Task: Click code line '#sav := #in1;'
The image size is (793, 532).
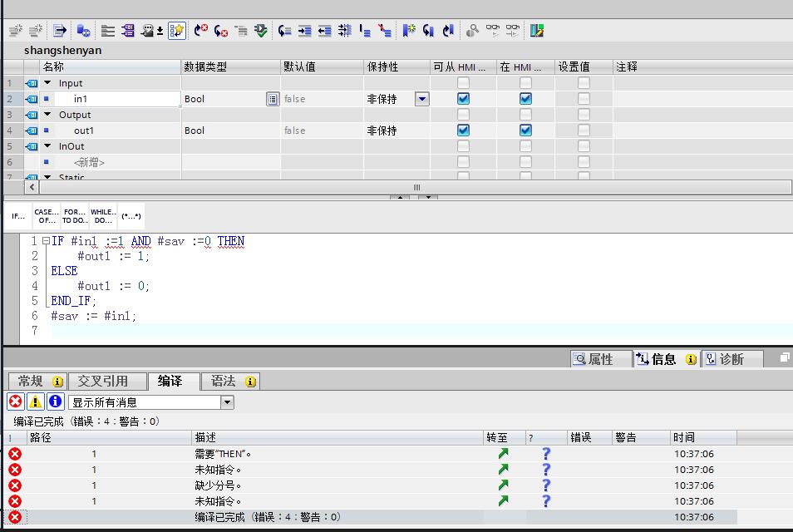Action: [x=94, y=316]
